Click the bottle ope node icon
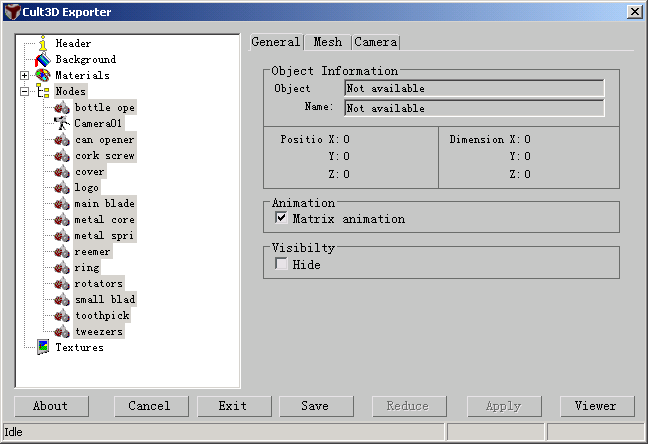Screen dimensions: 648x444 (x=62, y=108)
